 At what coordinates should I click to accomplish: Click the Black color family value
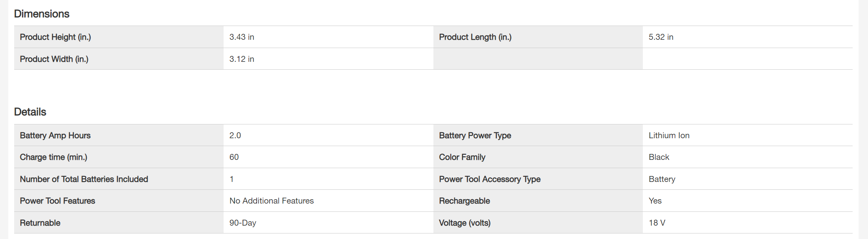pos(659,157)
